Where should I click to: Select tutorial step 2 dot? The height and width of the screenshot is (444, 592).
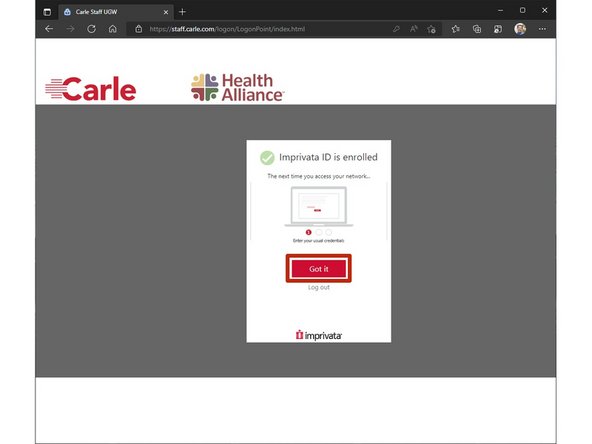(319, 232)
